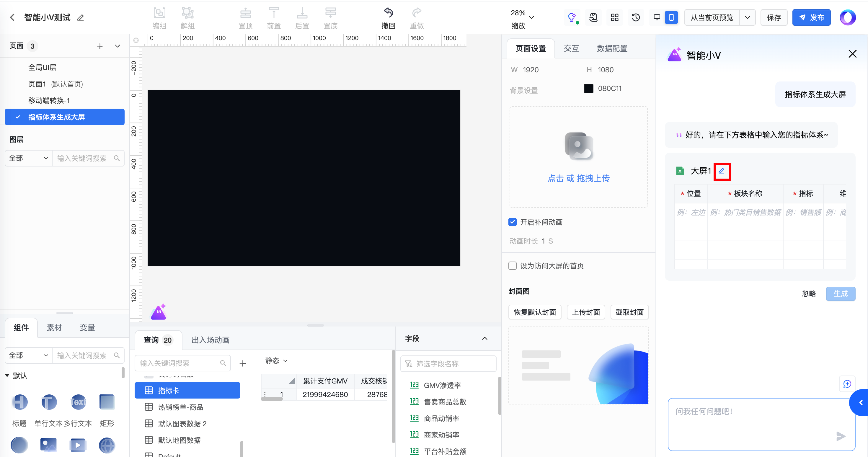Click the 截取封面 button
This screenshot has width=868, height=457.
tap(629, 312)
